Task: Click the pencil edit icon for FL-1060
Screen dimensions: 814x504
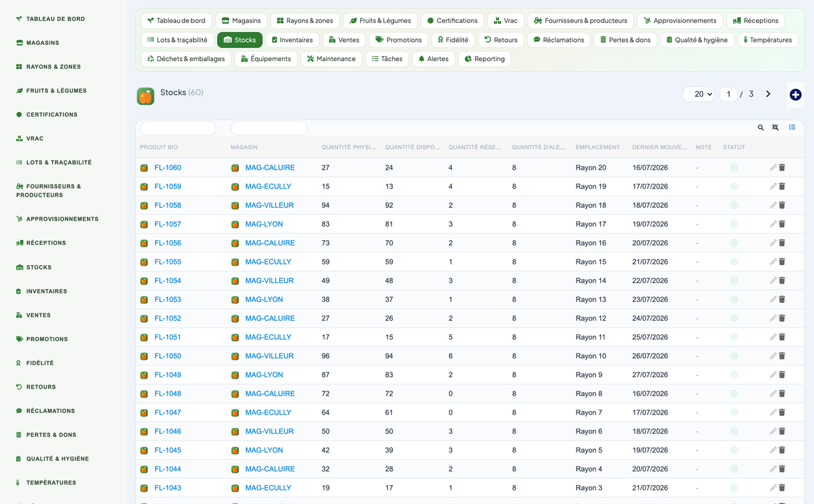Action: 773,168
